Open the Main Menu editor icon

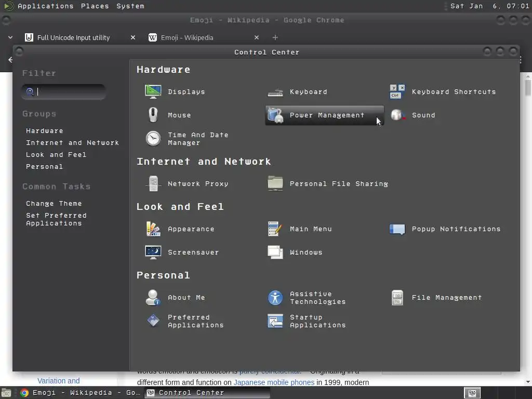coord(275,229)
